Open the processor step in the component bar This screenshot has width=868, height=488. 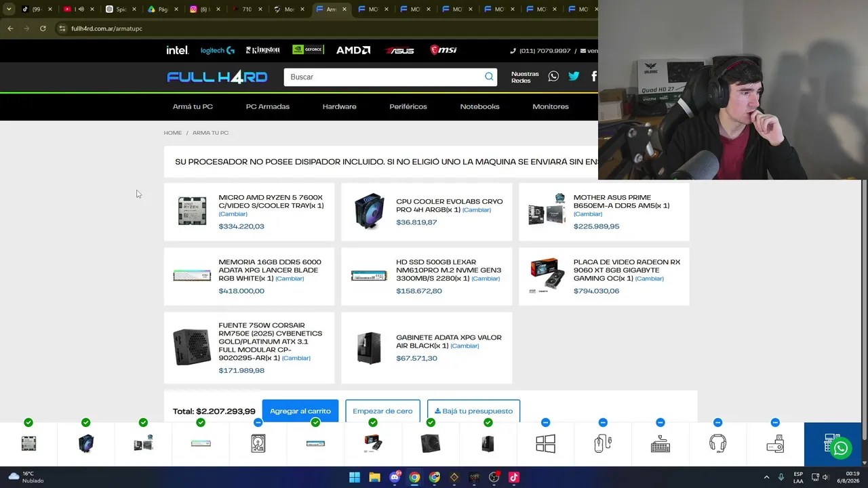click(x=28, y=444)
